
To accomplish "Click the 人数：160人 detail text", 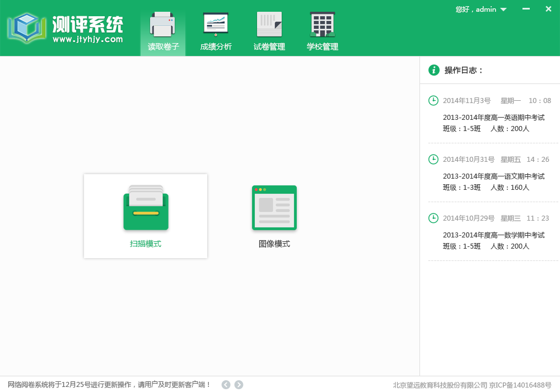I will [510, 188].
